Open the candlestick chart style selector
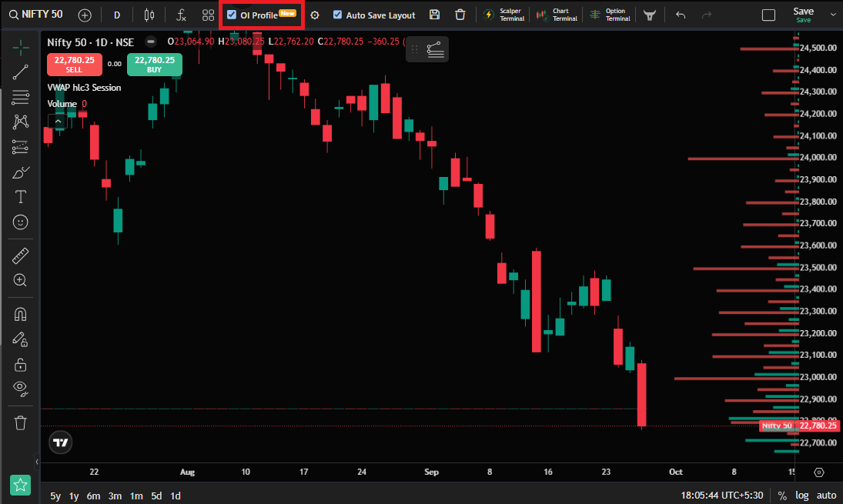The width and height of the screenshot is (843, 504). pos(149,15)
